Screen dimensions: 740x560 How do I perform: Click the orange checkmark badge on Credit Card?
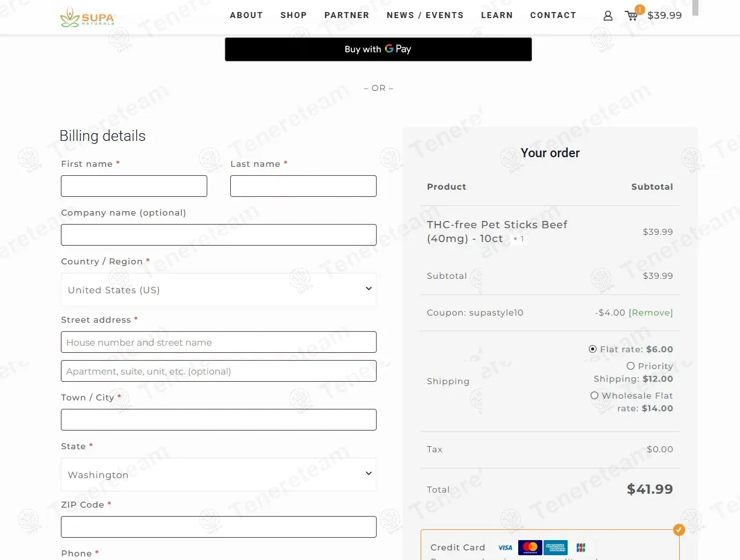pos(679,530)
